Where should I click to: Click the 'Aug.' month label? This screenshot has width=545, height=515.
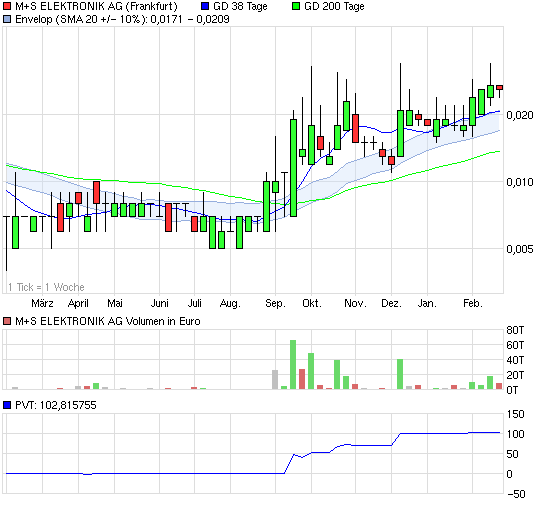click(230, 304)
